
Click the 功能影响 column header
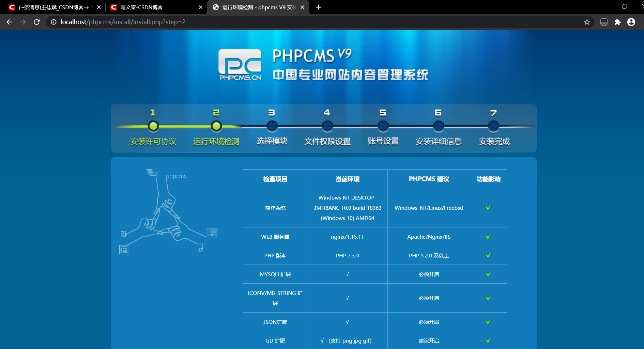click(489, 179)
